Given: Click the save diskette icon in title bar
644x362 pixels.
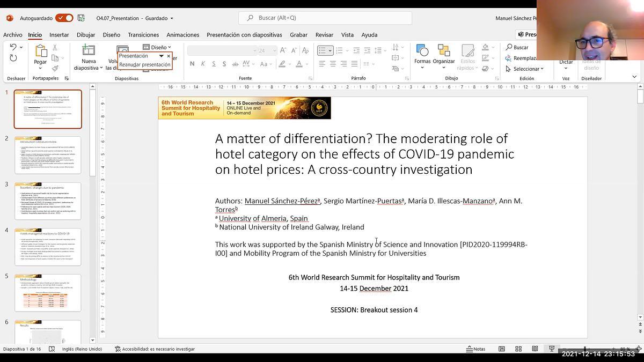Looking at the screenshot, I should pyautogui.click(x=81, y=18).
